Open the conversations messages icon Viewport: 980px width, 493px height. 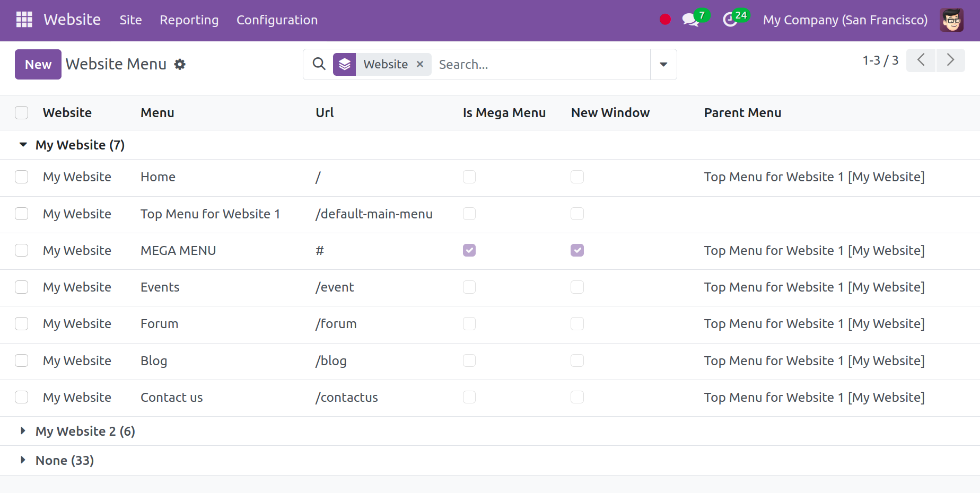pos(690,20)
